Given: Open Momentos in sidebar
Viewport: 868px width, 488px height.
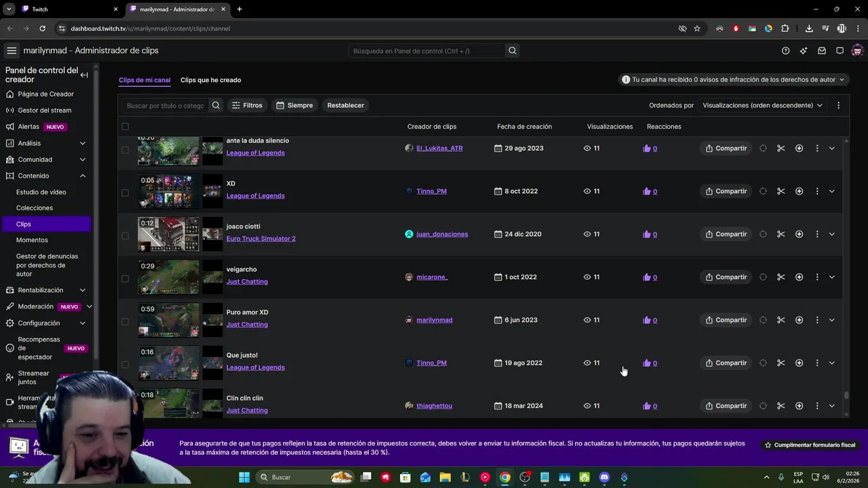Looking at the screenshot, I should [x=32, y=240].
